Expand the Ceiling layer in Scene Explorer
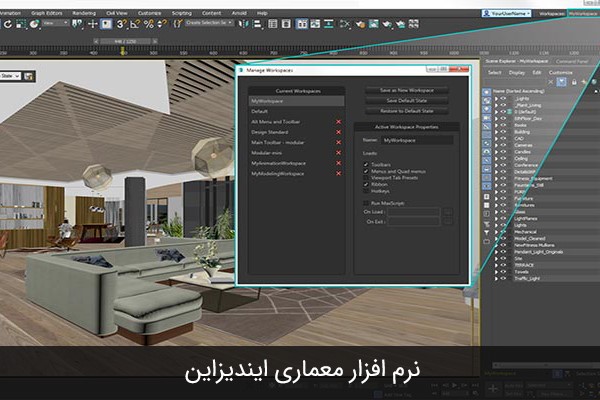 click(497, 158)
